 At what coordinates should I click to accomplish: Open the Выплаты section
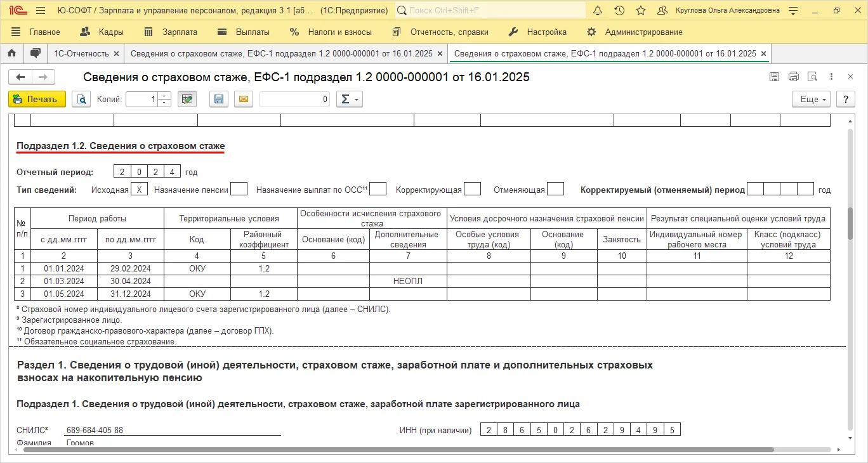244,32
